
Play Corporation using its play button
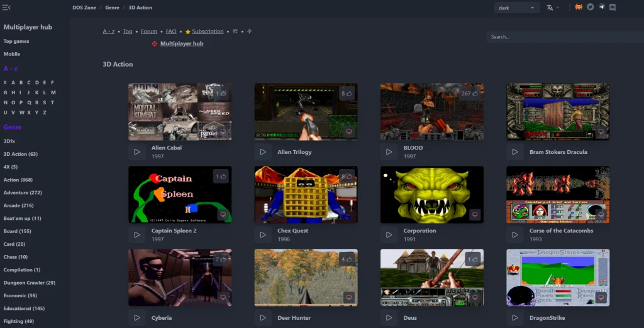(389, 235)
